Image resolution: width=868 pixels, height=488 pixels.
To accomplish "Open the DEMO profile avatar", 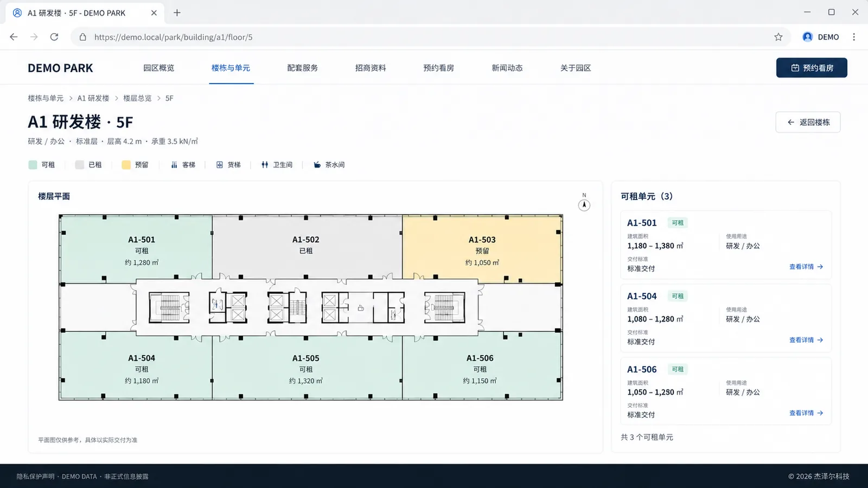I will point(808,37).
